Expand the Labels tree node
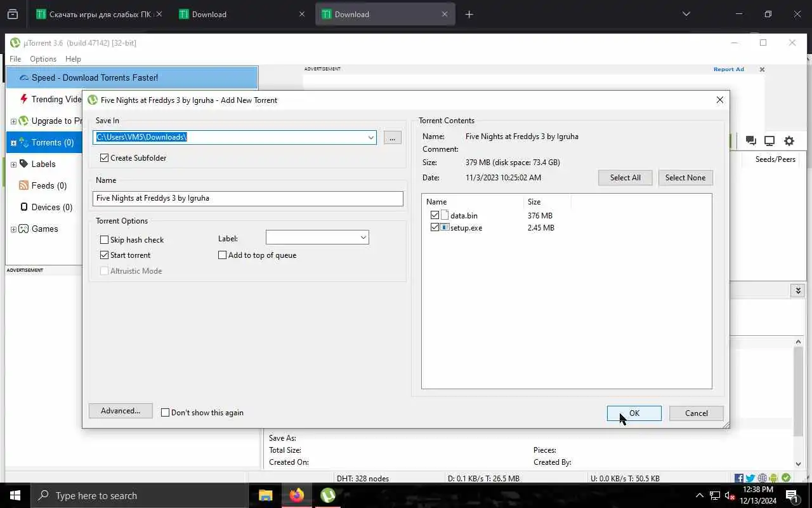812x508 pixels. click(13, 164)
